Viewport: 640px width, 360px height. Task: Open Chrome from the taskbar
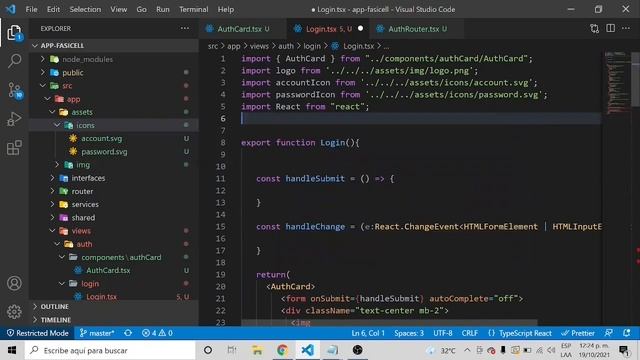(282, 350)
